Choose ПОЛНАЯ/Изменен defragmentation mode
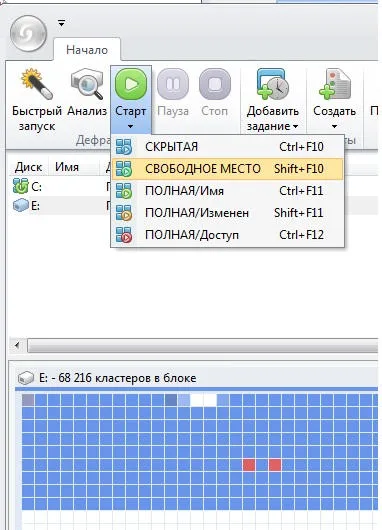 point(228,213)
